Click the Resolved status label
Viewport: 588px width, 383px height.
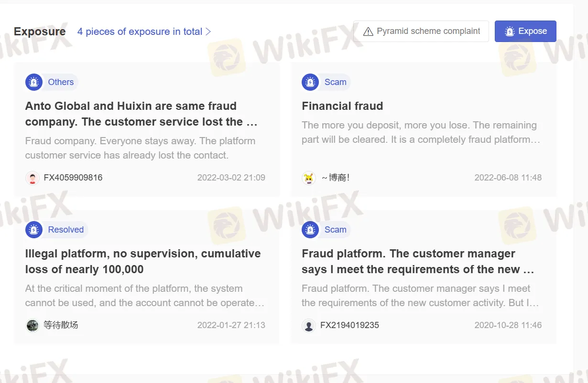click(66, 229)
